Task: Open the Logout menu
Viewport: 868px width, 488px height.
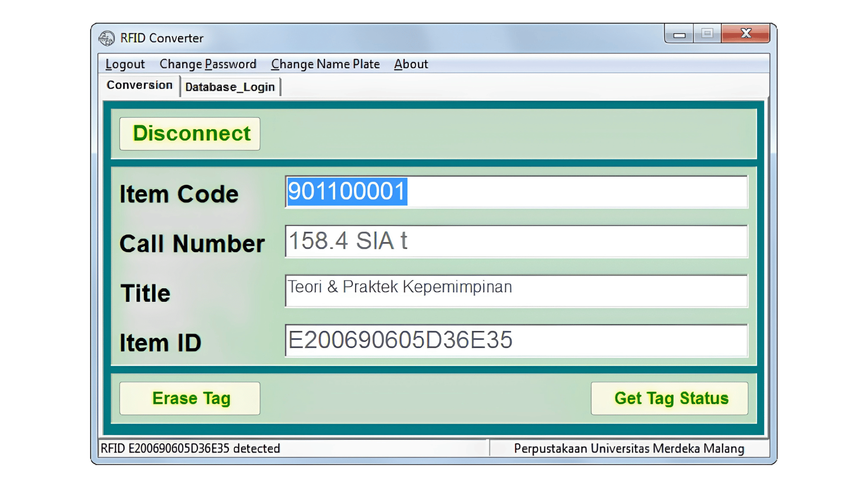Action: click(x=125, y=64)
